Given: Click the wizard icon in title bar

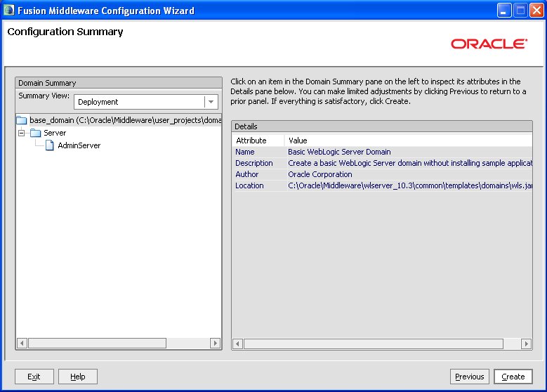Looking at the screenshot, I should pyautogui.click(x=8, y=11).
